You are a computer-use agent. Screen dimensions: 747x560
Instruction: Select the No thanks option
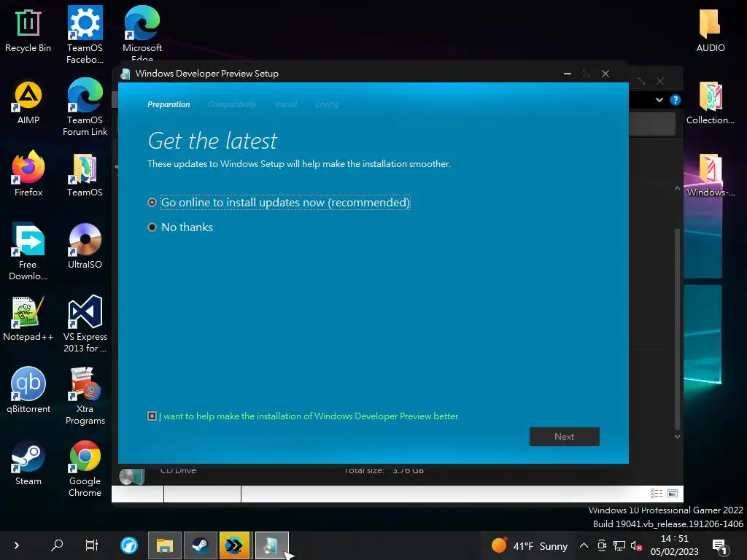(x=181, y=227)
